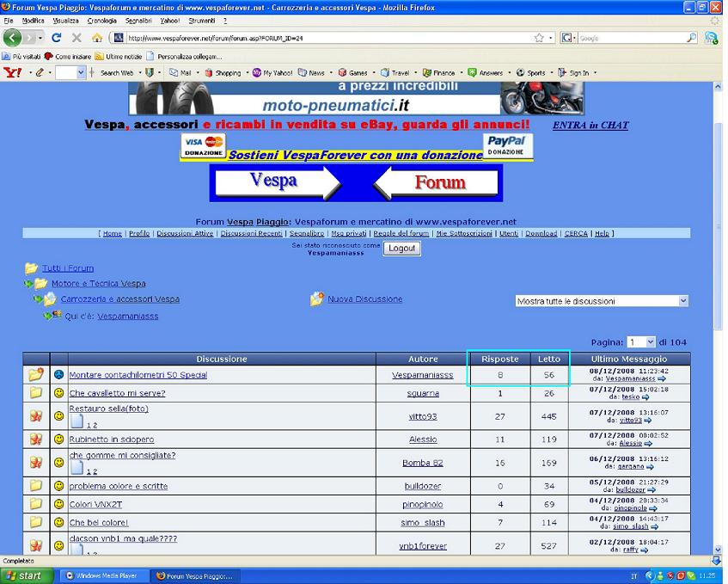The width and height of the screenshot is (728, 584).
Task: Bookmark this page with the star icon
Action: 539,38
